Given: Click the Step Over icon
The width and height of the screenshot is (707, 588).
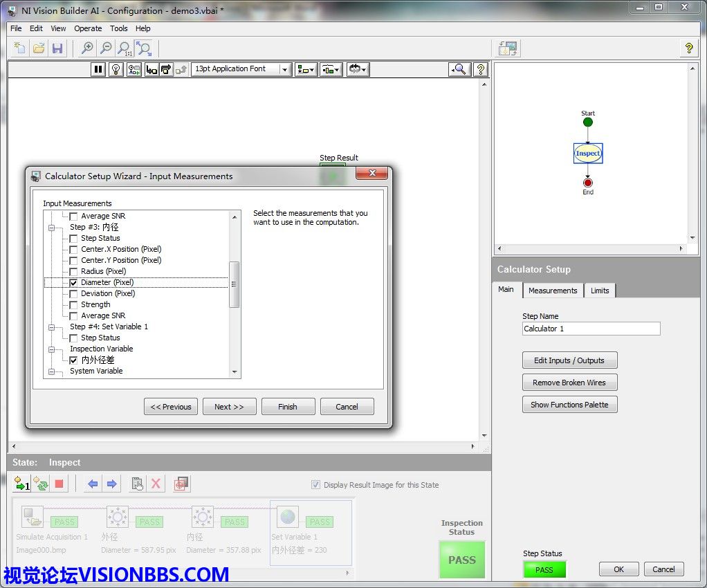Looking at the screenshot, I should pos(165,69).
